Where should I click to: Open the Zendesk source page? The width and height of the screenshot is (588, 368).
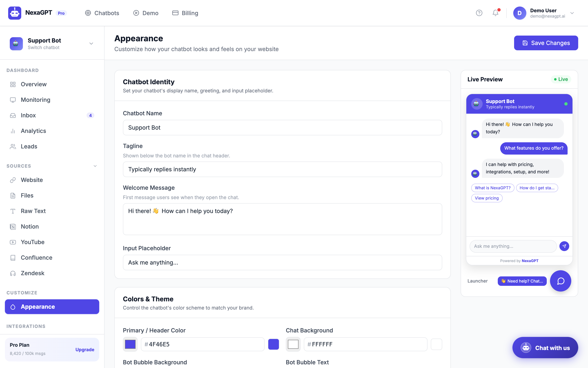[52, 273]
